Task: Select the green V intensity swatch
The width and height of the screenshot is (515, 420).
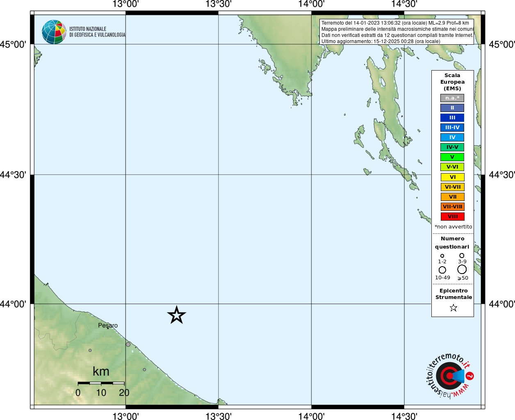Action: click(452, 157)
